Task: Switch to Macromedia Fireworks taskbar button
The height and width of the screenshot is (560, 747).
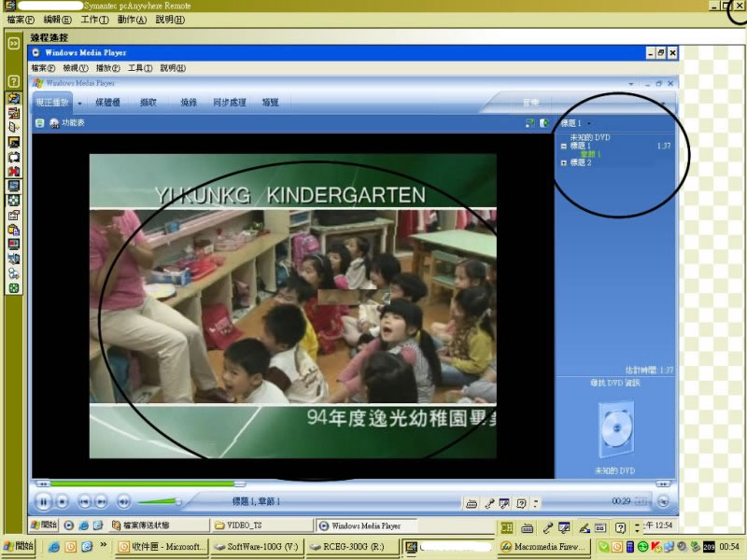Action: (543, 547)
